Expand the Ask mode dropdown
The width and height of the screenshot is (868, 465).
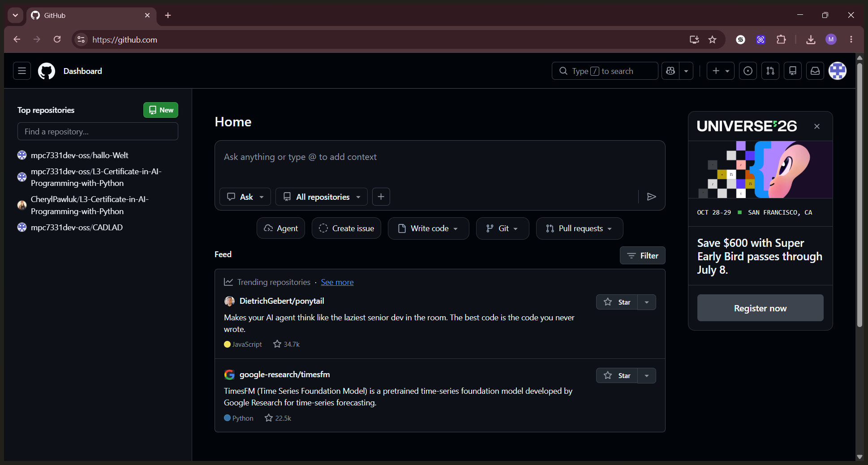(x=245, y=197)
